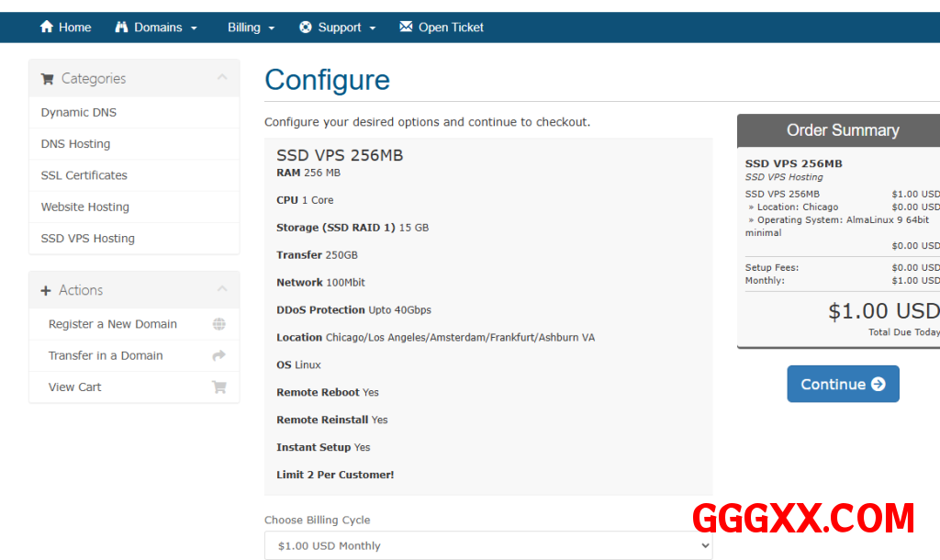Collapse the Actions panel chevron
Viewport: 940px width, 560px height.
pyautogui.click(x=222, y=289)
